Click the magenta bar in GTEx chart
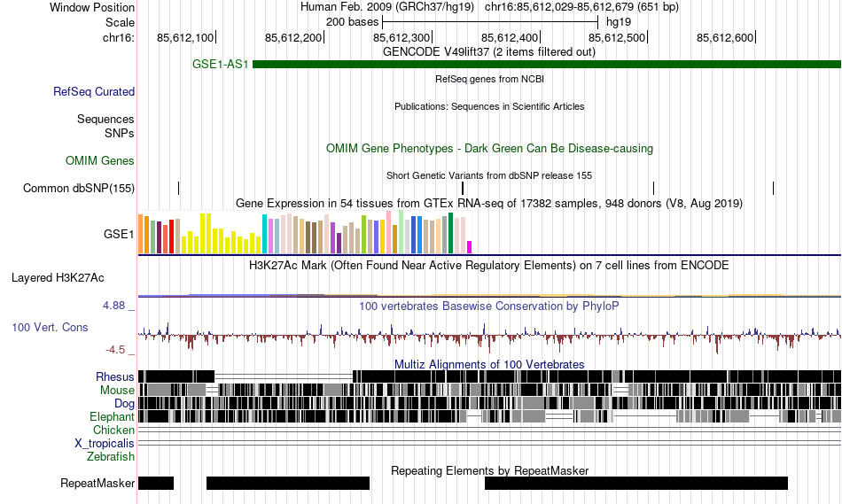 [470, 247]
